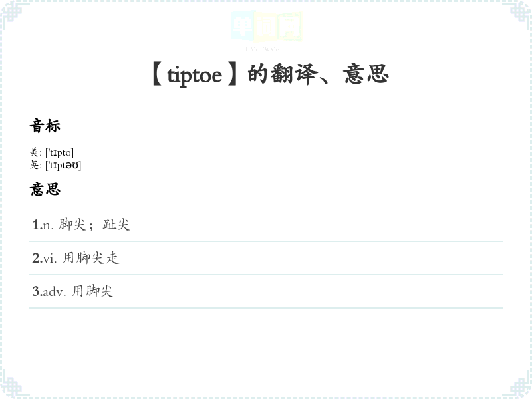The height and width of the screenshot is (399, 532).
Task: Click the 单词网 logo at top
Action: 266,28
